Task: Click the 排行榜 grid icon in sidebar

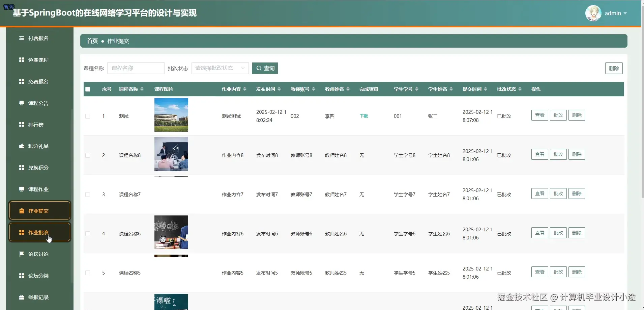Action: click(x=22, y=125)
